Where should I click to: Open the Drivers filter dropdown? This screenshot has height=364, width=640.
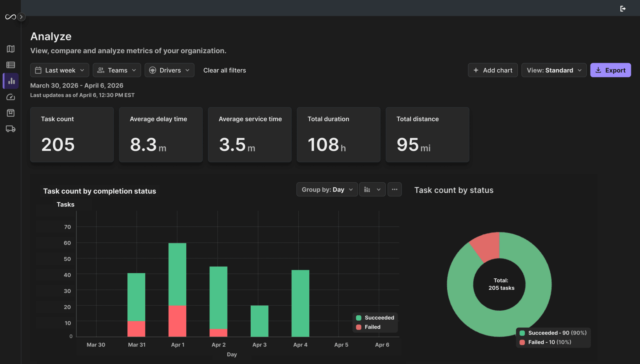click(169, 70)
